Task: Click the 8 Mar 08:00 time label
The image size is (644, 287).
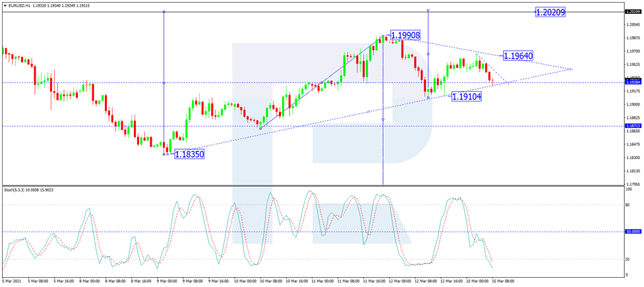Action: tap(115, 281)
